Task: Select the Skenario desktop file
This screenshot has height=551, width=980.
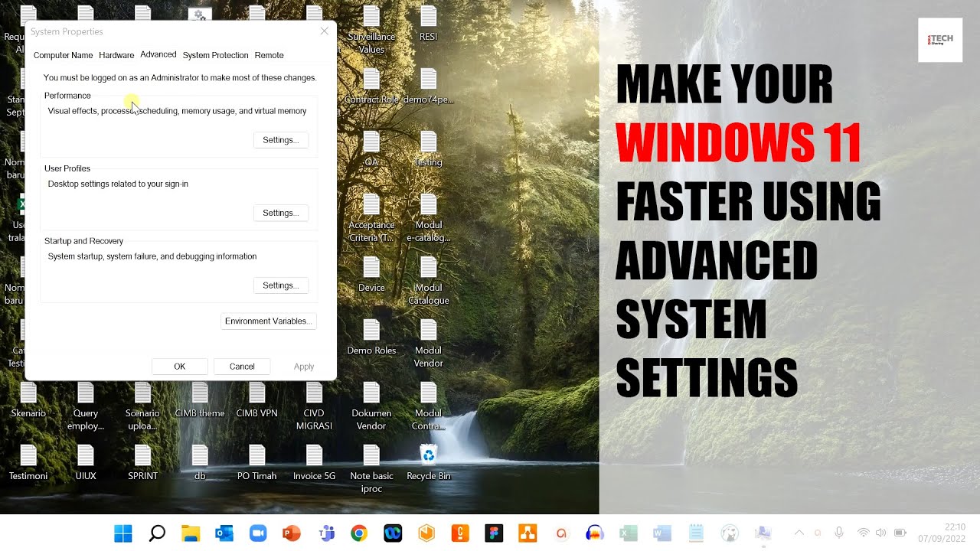Action: point(28,400)
